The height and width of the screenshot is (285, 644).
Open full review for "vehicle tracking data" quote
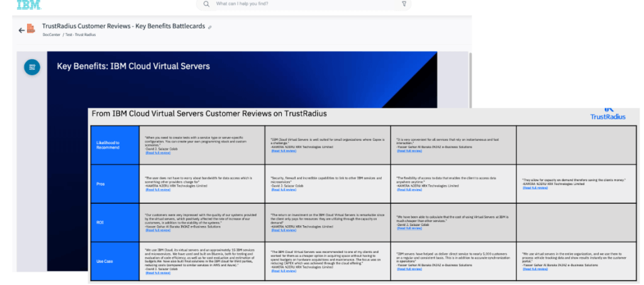pyautogui.click(x=535, y=269)
